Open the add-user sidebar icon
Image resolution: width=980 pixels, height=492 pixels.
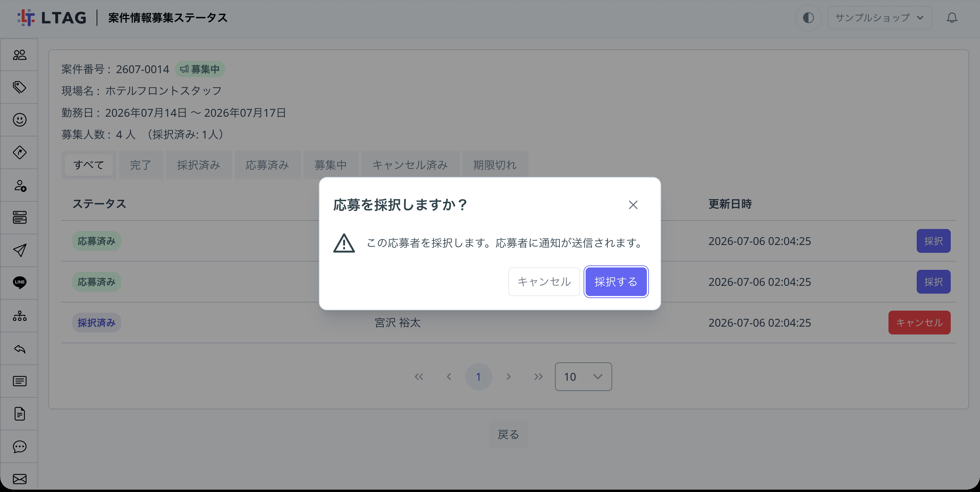19,185
